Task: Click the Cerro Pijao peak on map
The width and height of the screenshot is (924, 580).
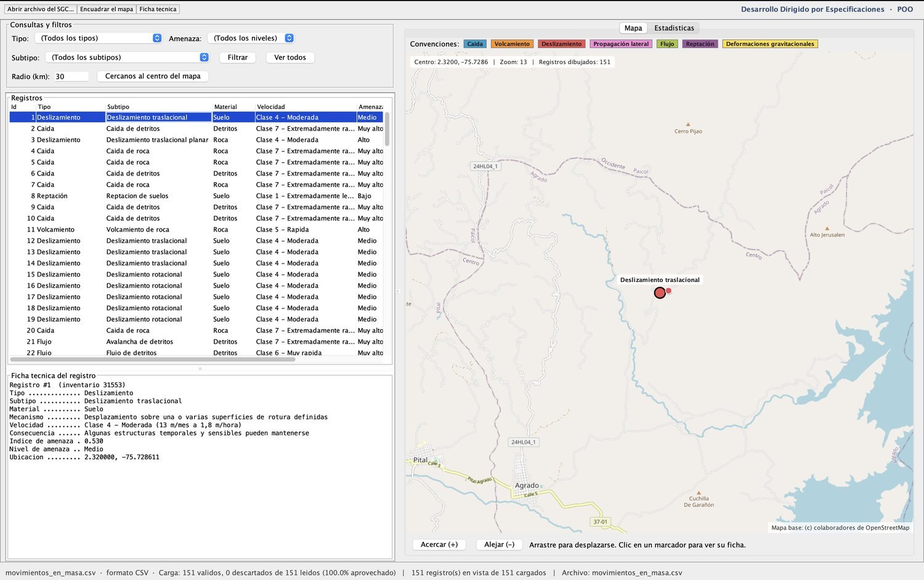Action: click(x=688, y=128)
